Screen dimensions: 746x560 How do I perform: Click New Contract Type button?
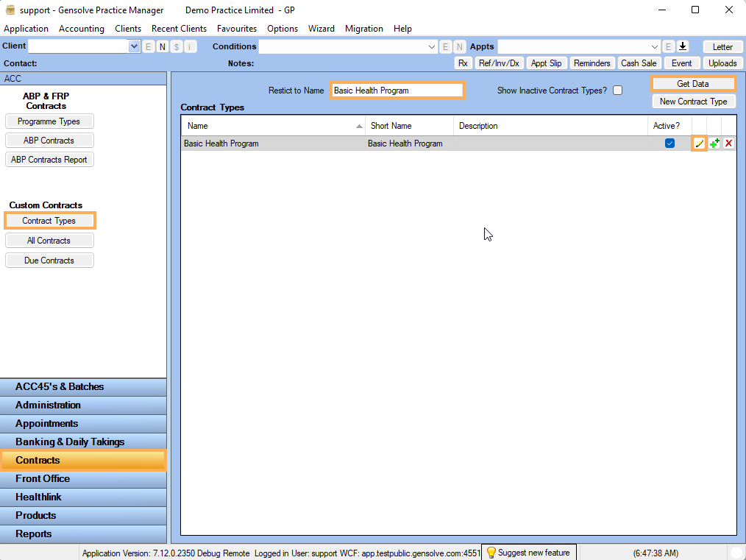(x=693, y=102)
